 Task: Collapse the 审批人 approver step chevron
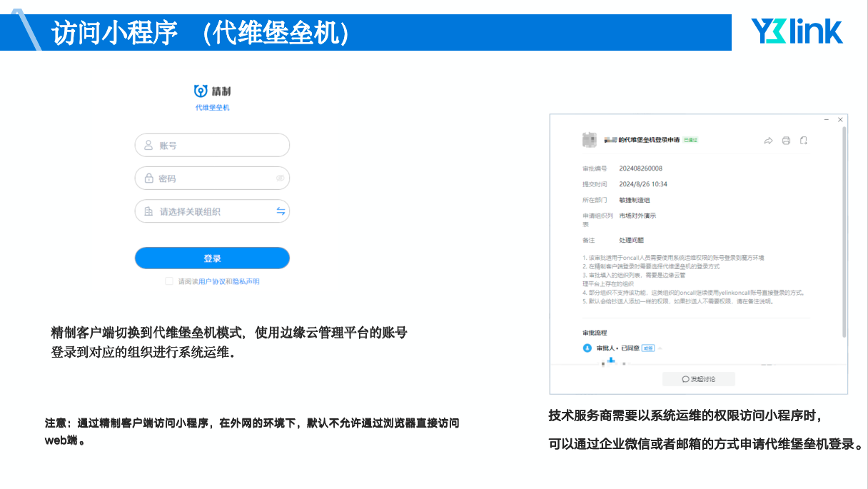click(x=660, y=348)
